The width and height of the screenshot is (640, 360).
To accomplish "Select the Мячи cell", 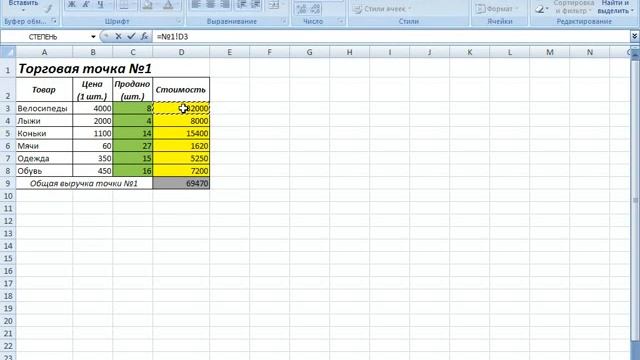I will click(44, 146).
